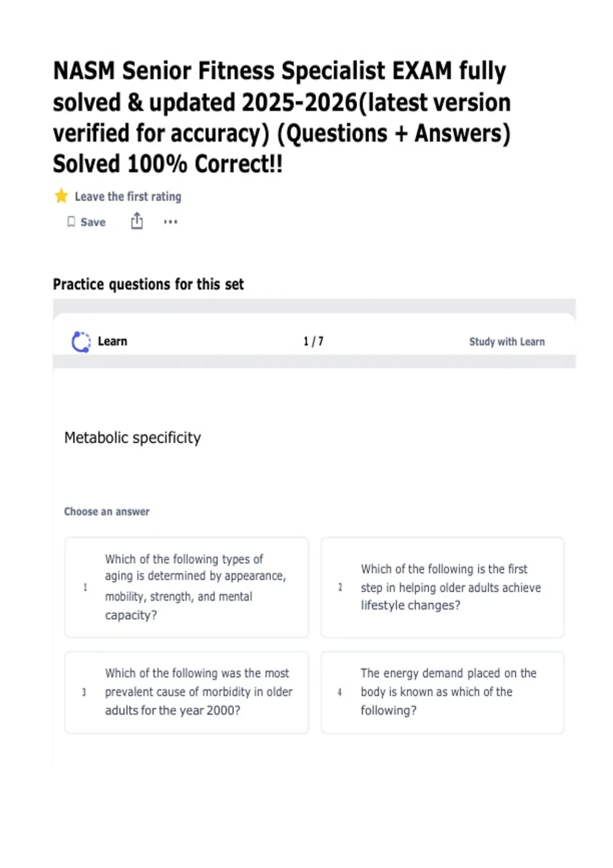Click the number 1 badge in first answer
This screenshot has height=868, width=613.
pyautogui.click(x=85, y=587)
